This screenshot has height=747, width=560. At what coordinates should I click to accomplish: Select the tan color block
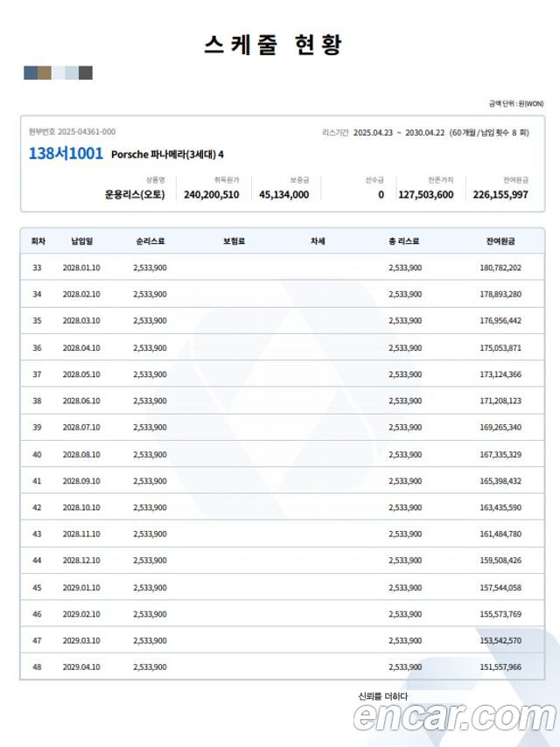point(44,73)
